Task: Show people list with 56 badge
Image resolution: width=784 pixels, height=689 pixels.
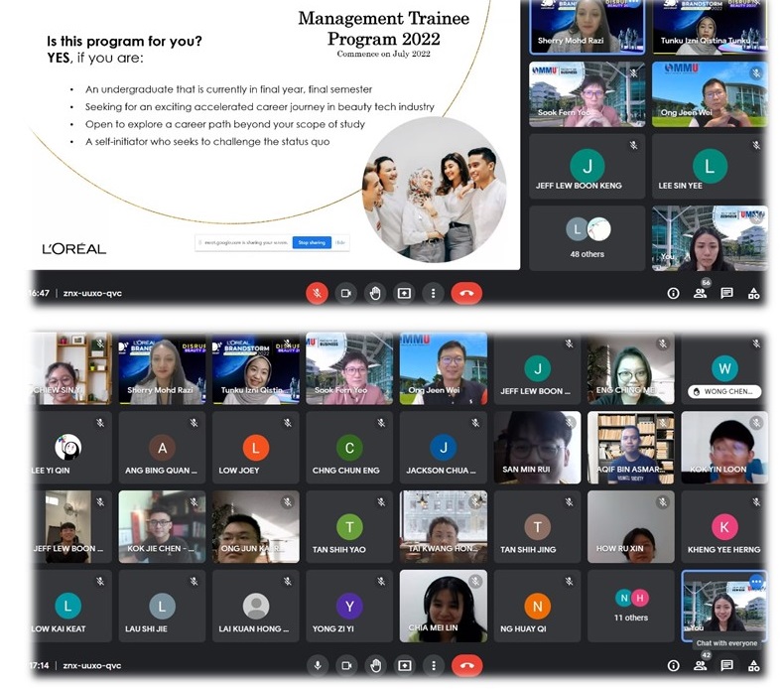Action: point(701,293)
